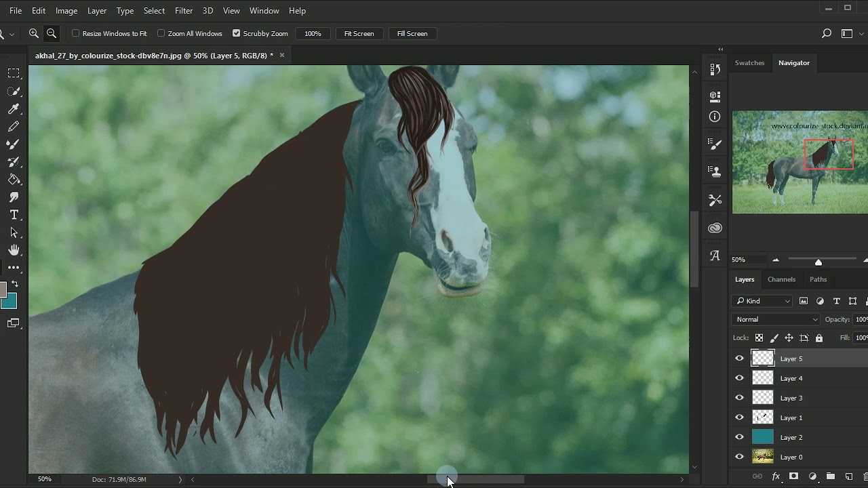Viewport: 868px width, 488px height.
Task: Click the 100% zoom button
Action: point(313,33)
